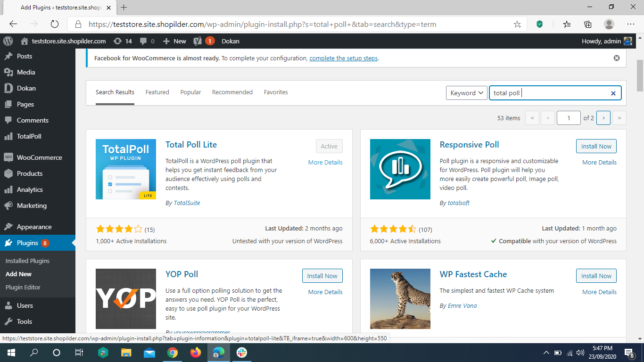
Task: View More Details for WP Fastest Cache
Action: [x=599, y=292]
